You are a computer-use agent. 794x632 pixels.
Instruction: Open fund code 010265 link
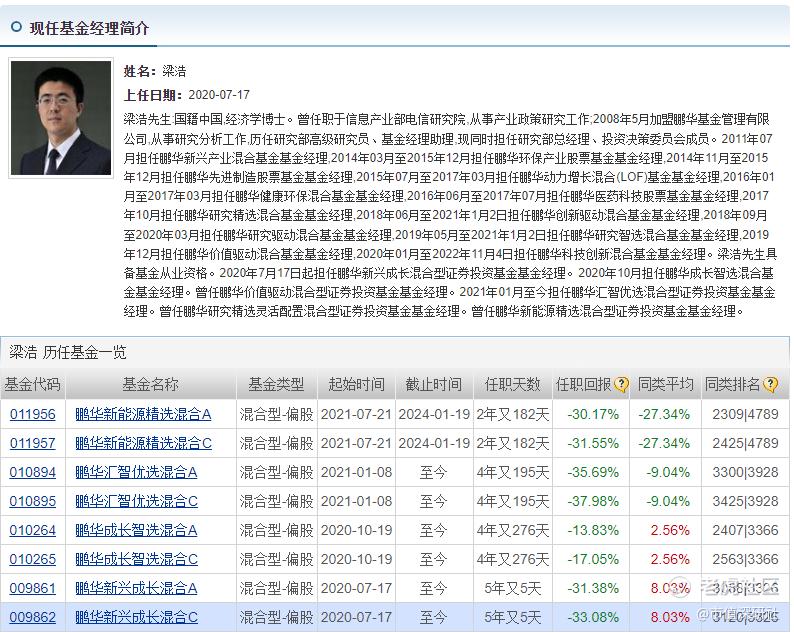tap(32, 559)
